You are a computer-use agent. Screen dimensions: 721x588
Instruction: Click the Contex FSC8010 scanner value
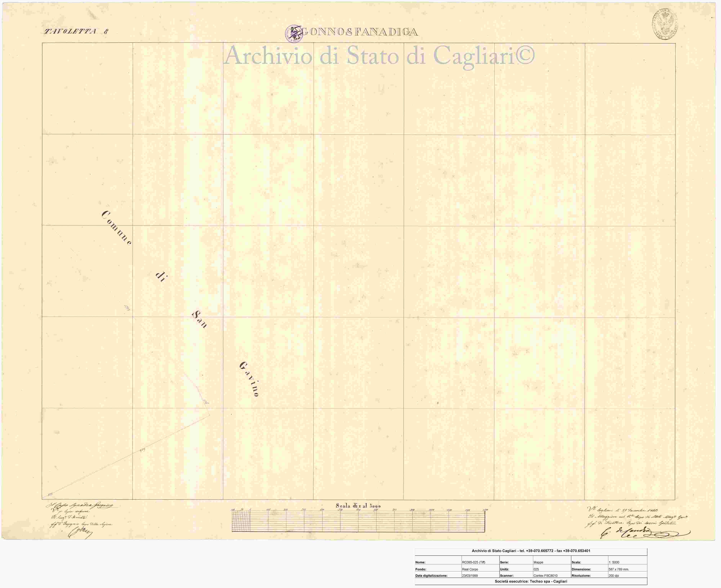545,576
